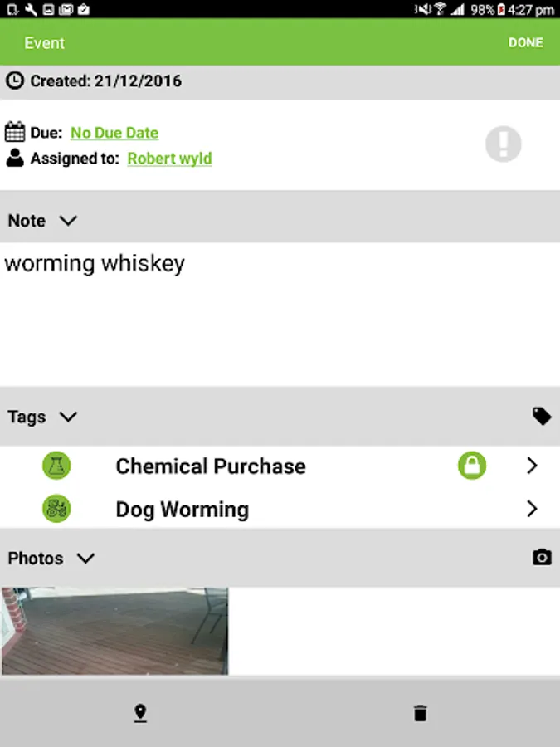Open Dog Worming tag details arrow
The image size is (560, 747).
(x=533, y=509)
